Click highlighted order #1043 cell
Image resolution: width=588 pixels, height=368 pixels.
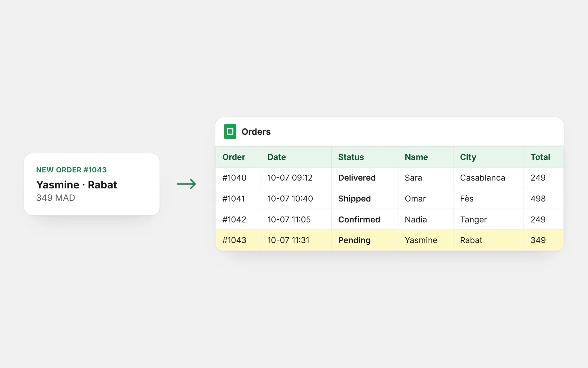(238, 240)
